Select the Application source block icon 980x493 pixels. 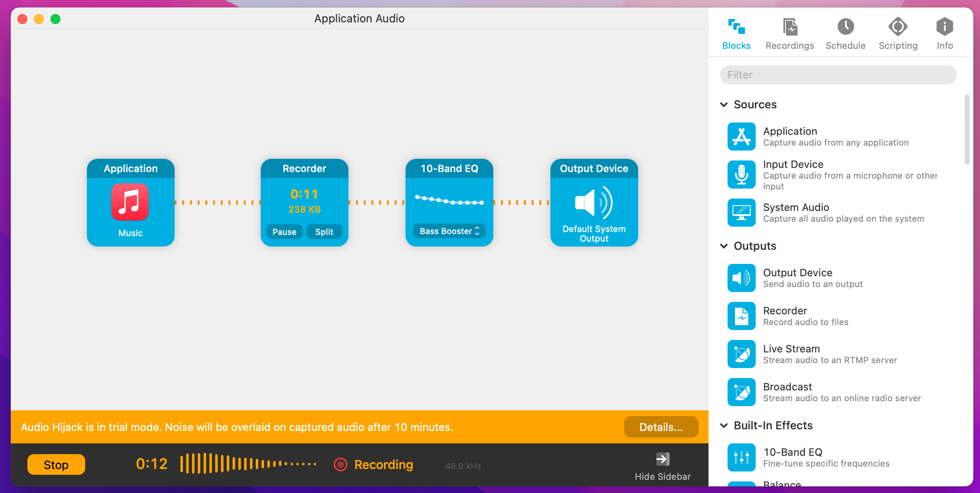tap(742, 136)
